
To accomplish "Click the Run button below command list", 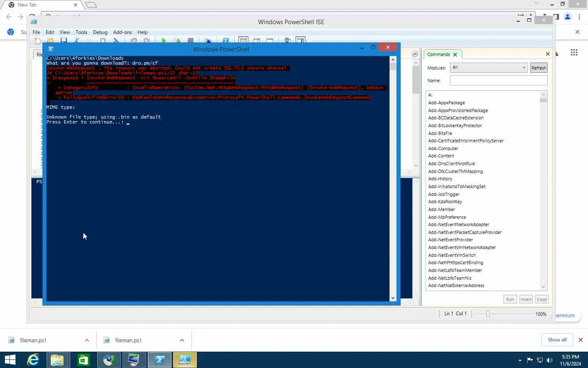I will coord(510,299).
